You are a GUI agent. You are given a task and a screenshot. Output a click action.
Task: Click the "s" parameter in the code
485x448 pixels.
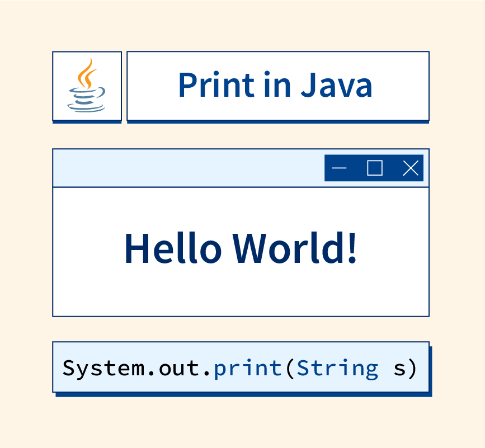(399, 369)
